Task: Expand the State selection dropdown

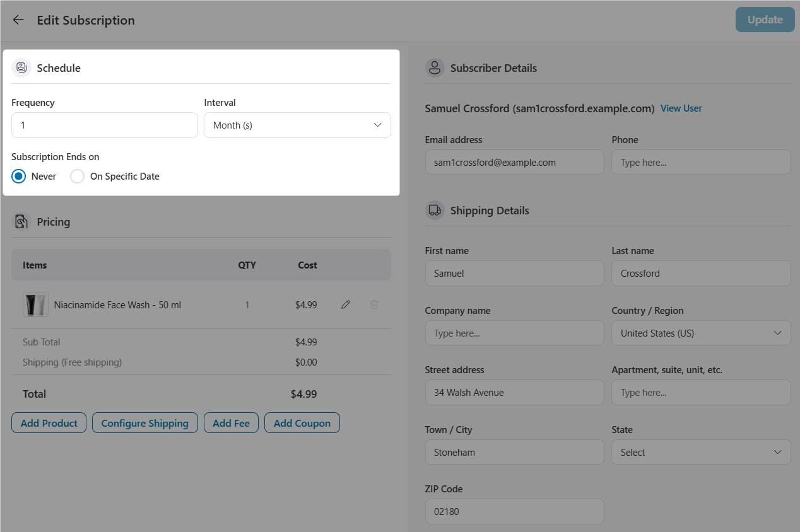Action: click(x=700, y=452)
